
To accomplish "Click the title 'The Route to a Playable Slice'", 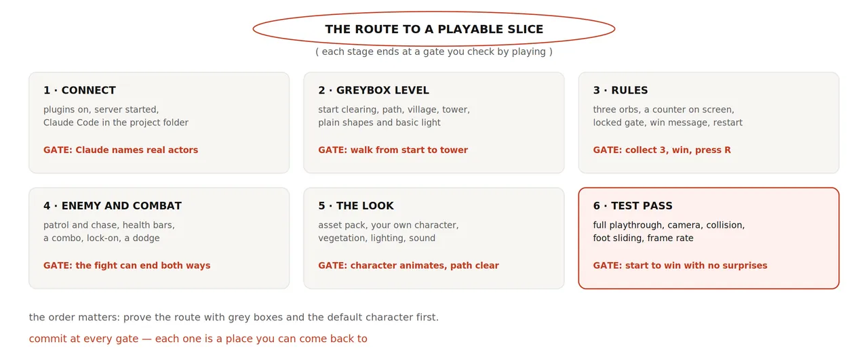I will (x=434, y=29).
